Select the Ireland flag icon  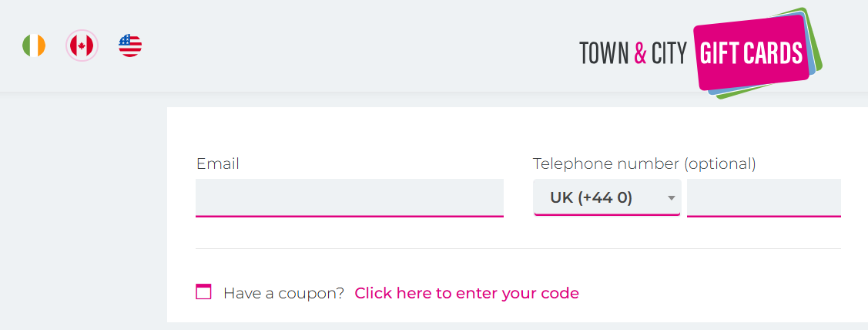pyautogui.click(x=34, y=45)
